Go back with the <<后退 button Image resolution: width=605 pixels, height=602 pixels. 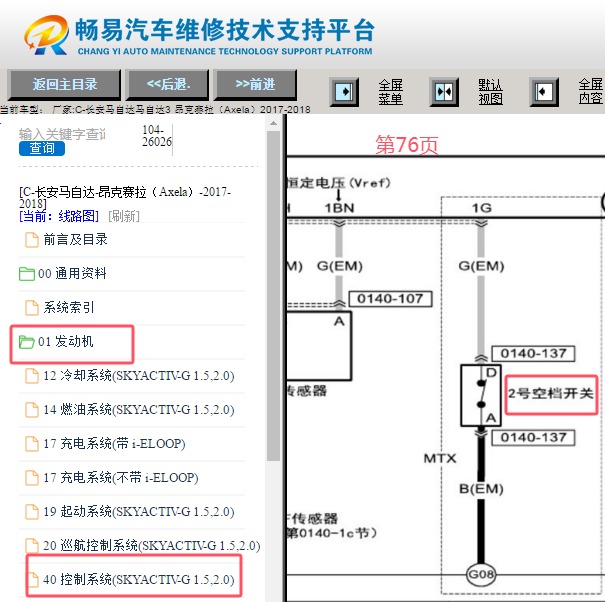(168, 84)
